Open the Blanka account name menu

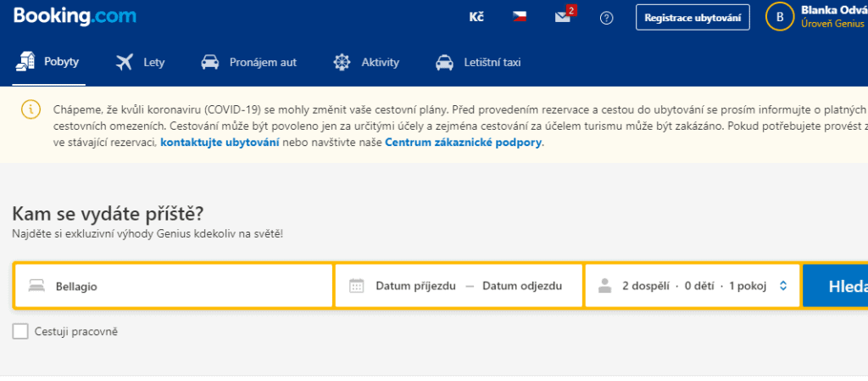834,10
